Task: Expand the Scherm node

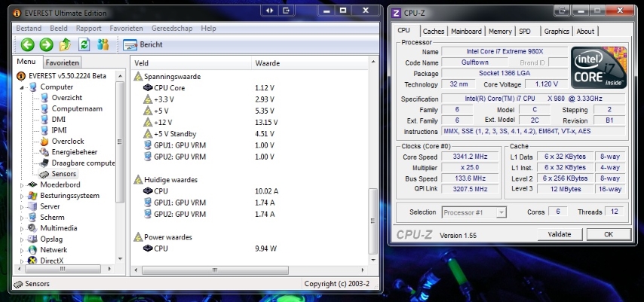Action: (x=22, y=218)
